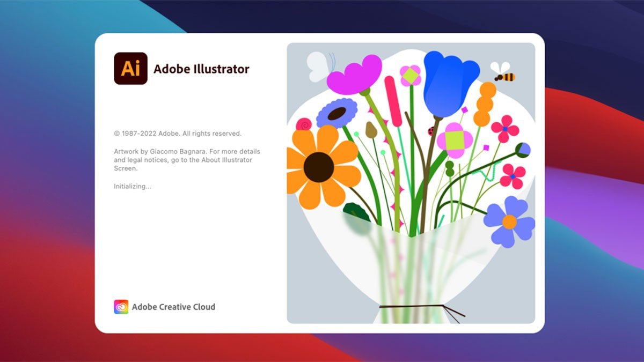This screenshot has width=644, height=362.
Task: Click the twine tied around the bouquet
Action: pos(413,307)
